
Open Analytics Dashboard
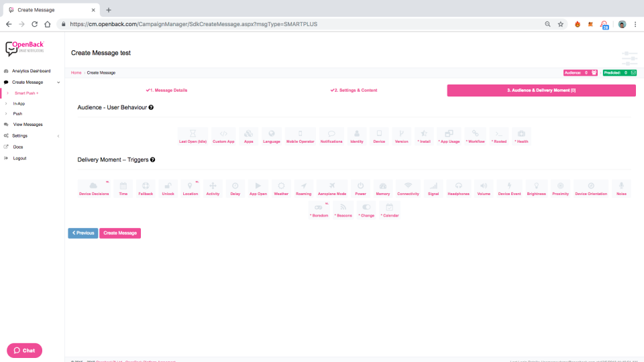click(32, 71)
